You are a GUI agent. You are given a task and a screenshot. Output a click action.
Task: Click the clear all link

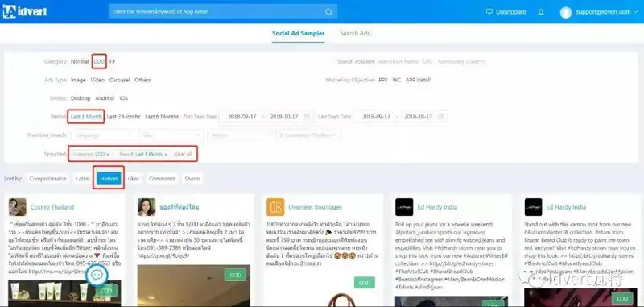click(183, 154)
